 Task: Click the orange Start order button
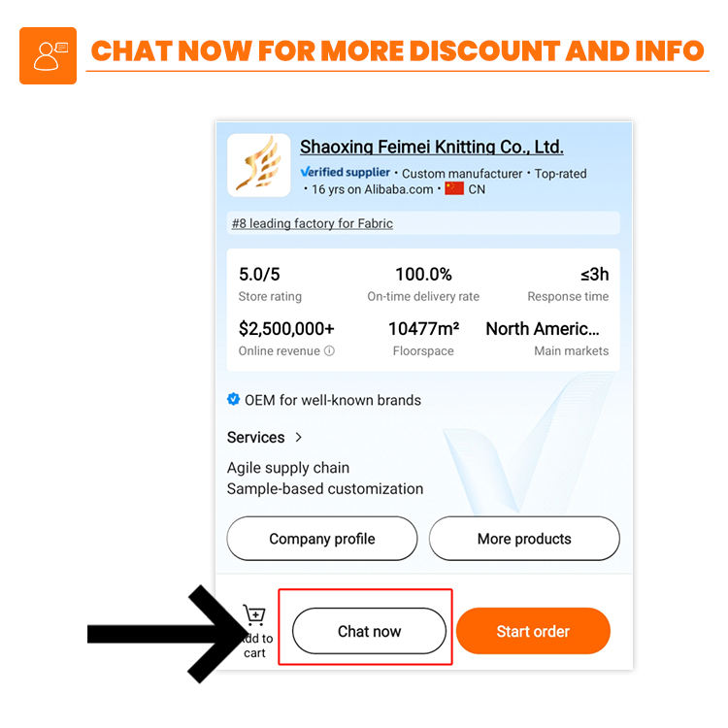click(x=533, y=631)
